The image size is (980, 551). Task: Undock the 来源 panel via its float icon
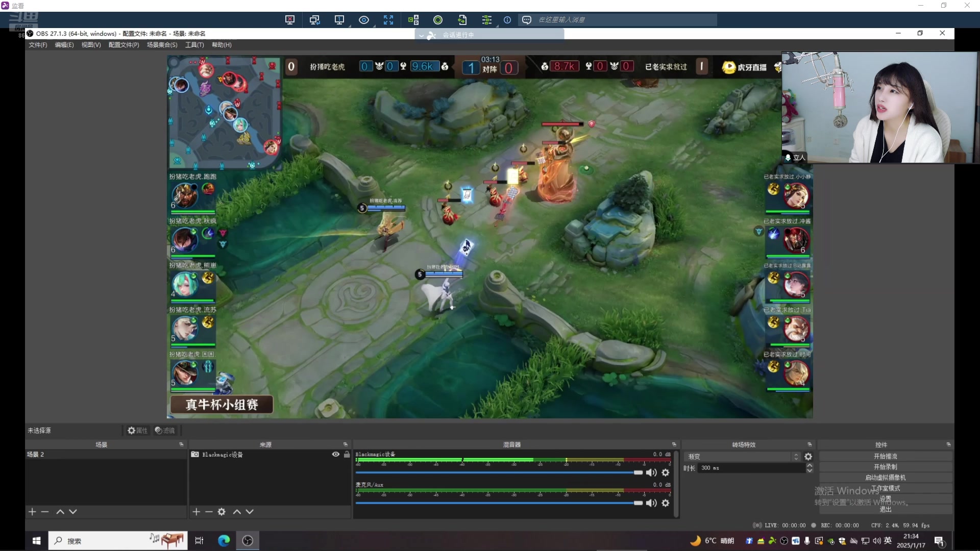pyautogui.click(x=346, y=444)
